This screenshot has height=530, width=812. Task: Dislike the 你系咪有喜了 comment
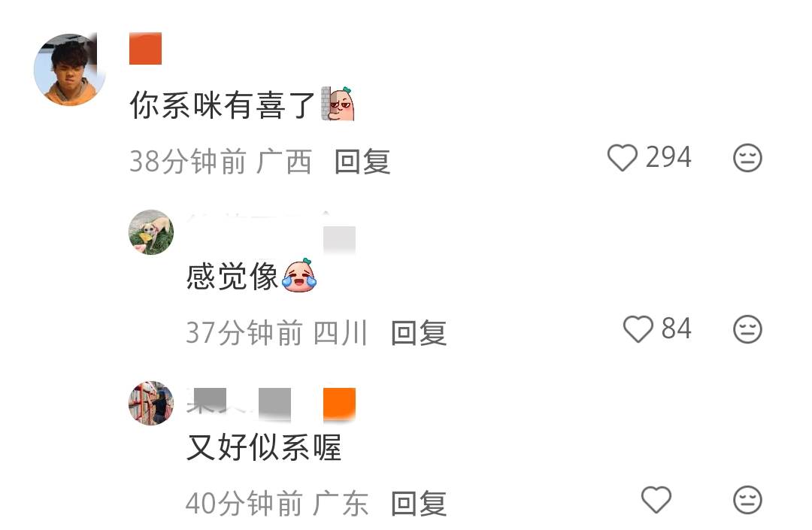coord(748,158)
